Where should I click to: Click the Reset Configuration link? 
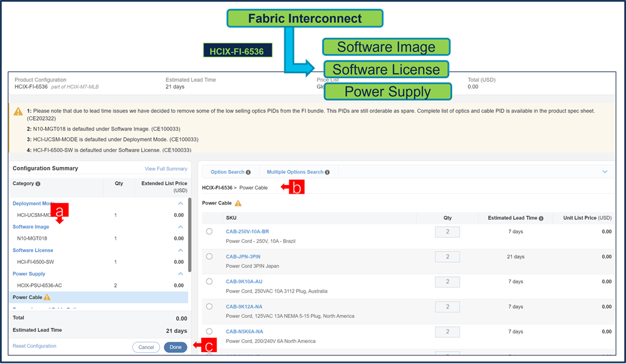point(34,346)
